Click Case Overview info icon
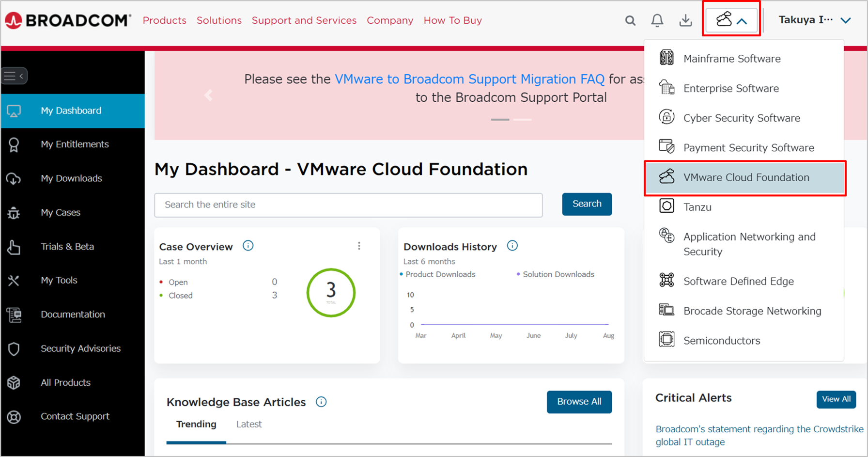 tap(248, 246)
